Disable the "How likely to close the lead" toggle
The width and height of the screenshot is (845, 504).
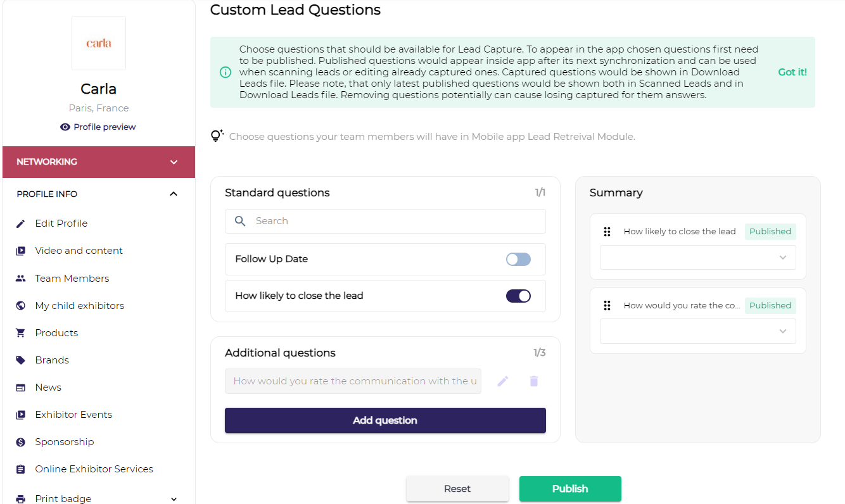click(518, 296)
